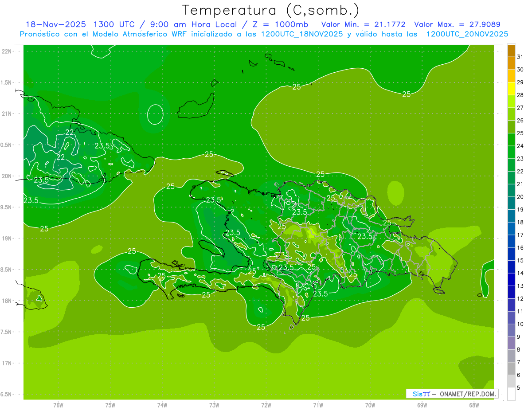Viewport: 532px width, 411px height.
Task: Click the '31' colorbar legend label
Action: (x=520, y=57)
